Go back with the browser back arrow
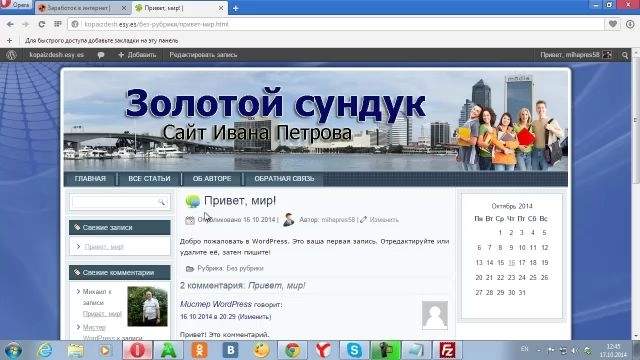The width and height of the screenshot is (640, 360). click(x=10, y=24)
